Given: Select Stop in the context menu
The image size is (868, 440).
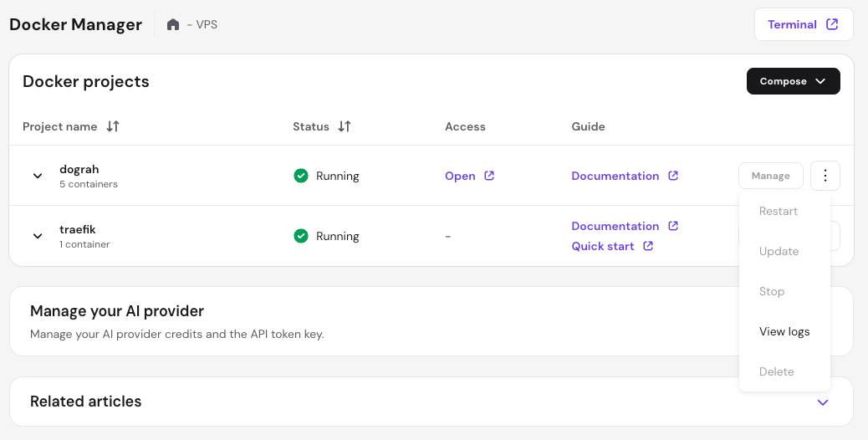Looking at the screenshot, I should [x=772, y=291].
